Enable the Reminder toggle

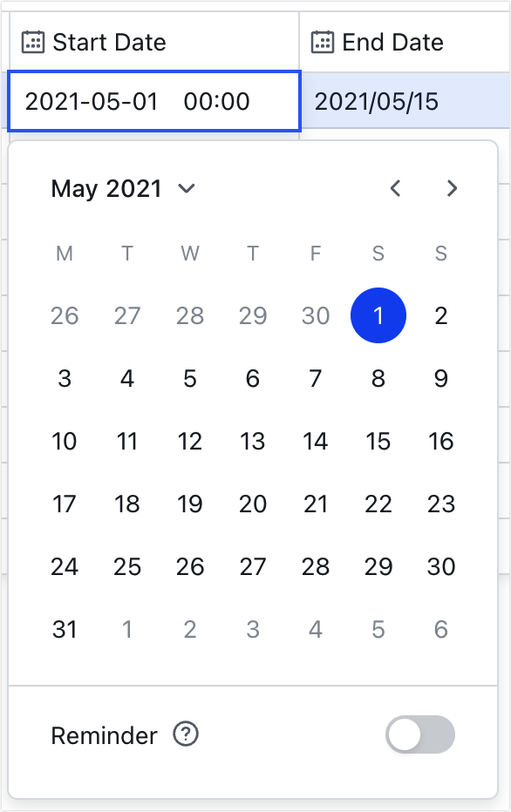(420, 734)
